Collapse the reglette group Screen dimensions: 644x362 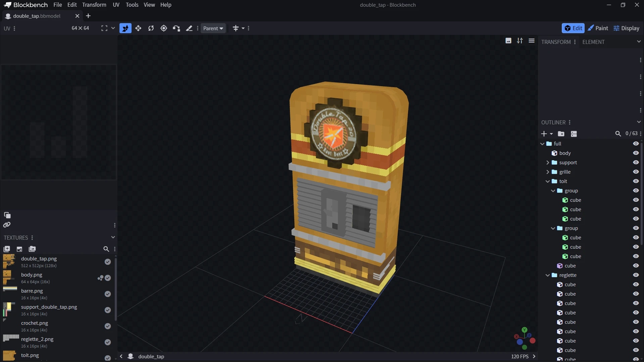548,275
